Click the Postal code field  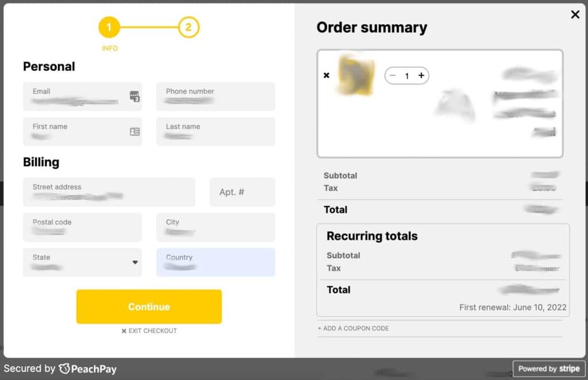point(82,227)
